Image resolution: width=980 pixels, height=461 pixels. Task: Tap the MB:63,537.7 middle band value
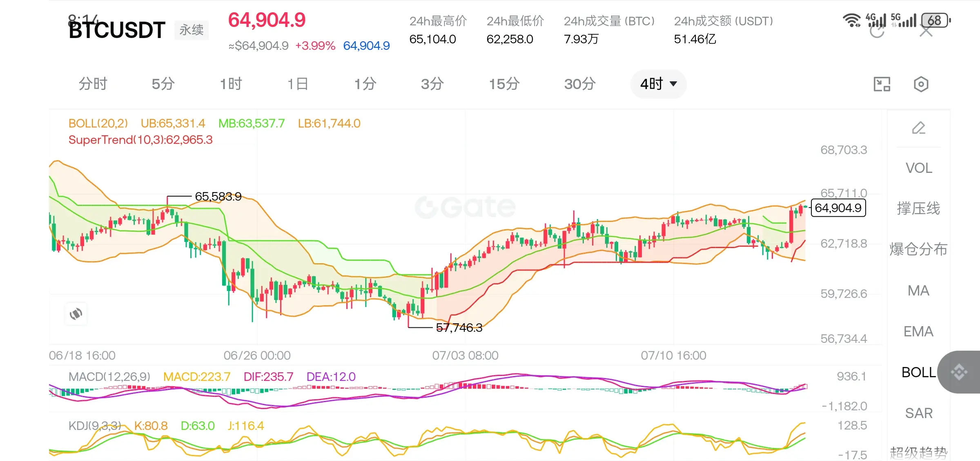251,123
